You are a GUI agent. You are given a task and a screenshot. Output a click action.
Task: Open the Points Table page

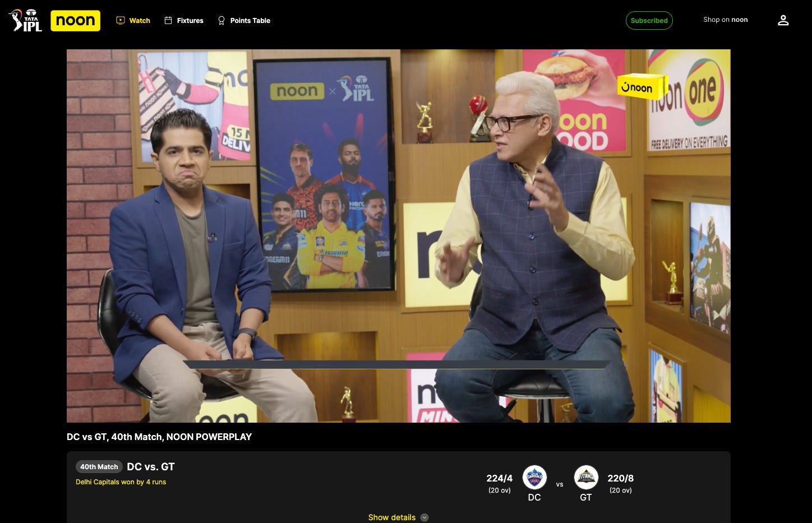coord(244,20)
